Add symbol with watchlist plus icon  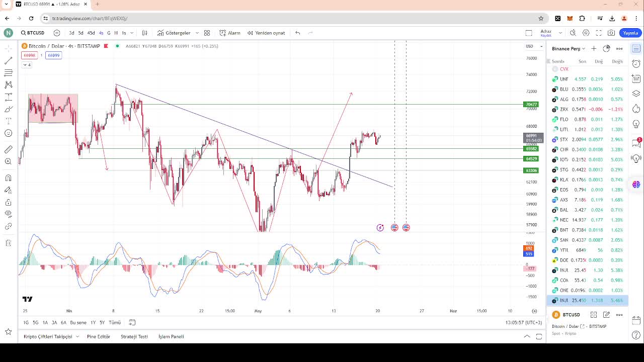[594, 48]
